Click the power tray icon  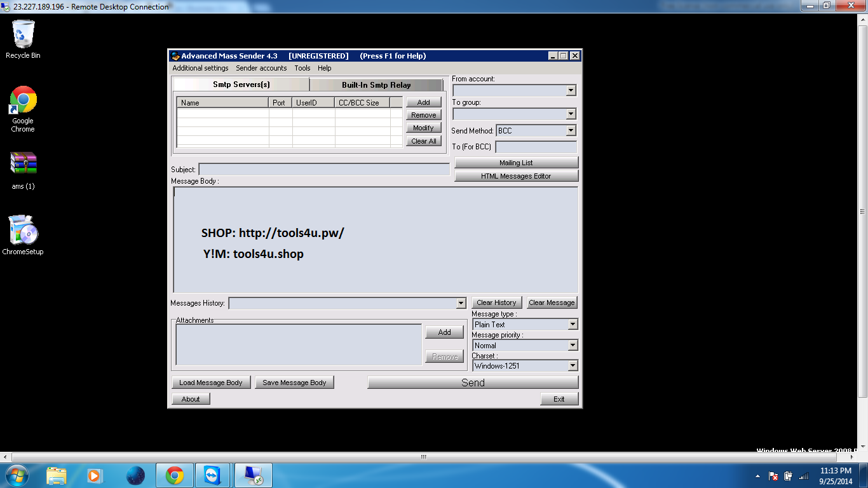tap(789, 476)
